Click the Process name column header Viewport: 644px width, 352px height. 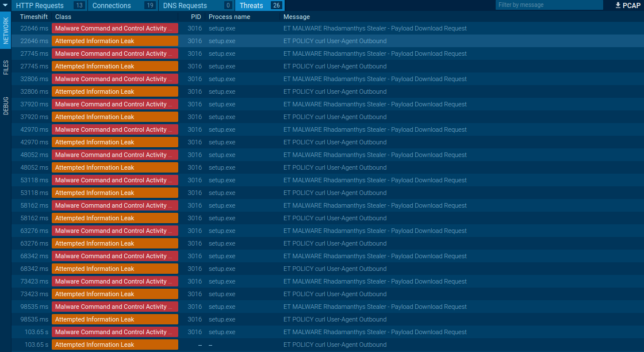[x=229, y=17]
